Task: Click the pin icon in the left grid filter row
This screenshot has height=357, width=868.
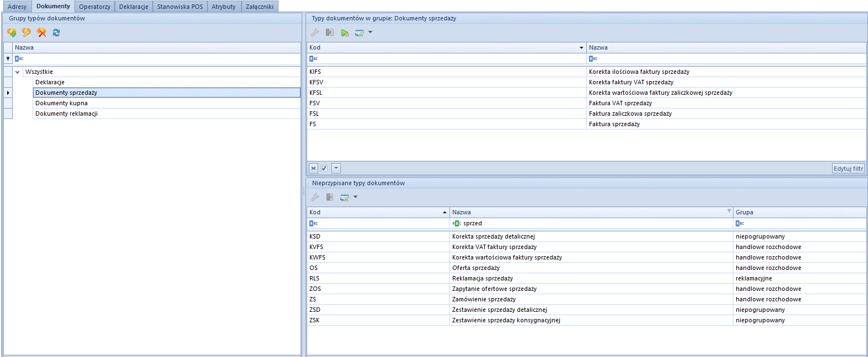Action: pyautogui.click(x=8, y=58)
